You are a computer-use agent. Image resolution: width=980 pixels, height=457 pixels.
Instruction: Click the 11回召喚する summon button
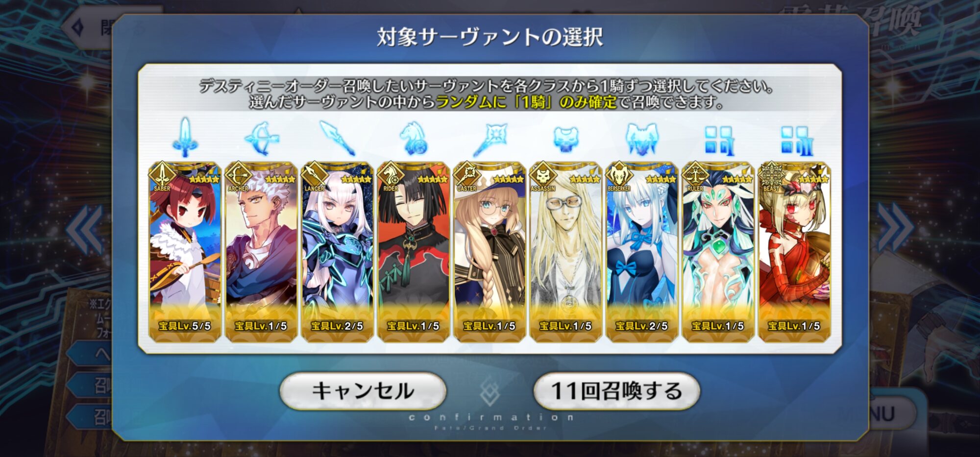coord(616,391)
